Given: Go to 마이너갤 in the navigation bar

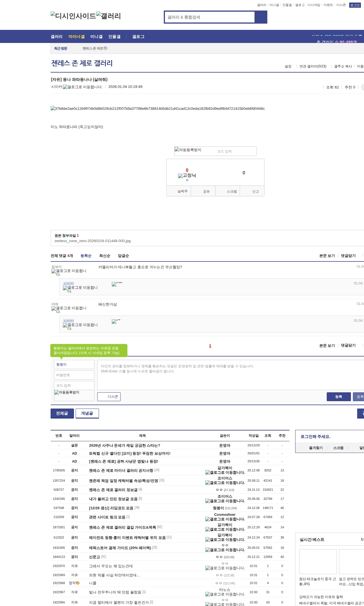Looking at the screenshot, I should (x=76, y=37).
